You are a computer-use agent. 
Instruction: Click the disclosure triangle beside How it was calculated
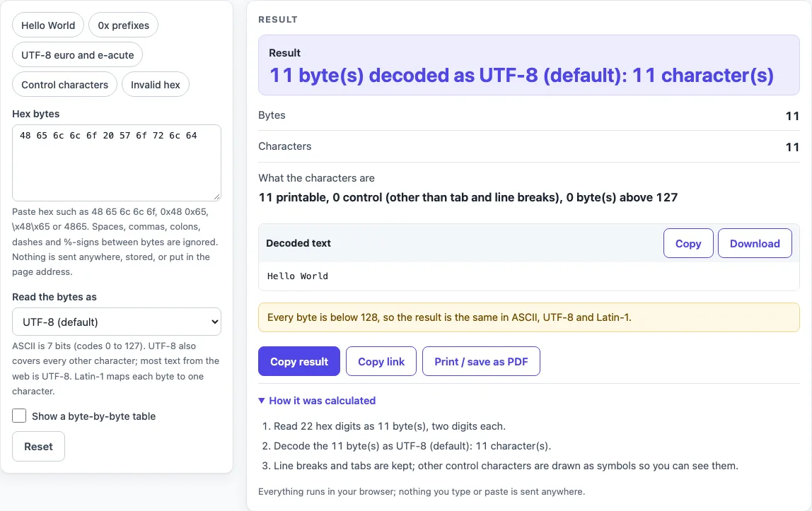262,400
